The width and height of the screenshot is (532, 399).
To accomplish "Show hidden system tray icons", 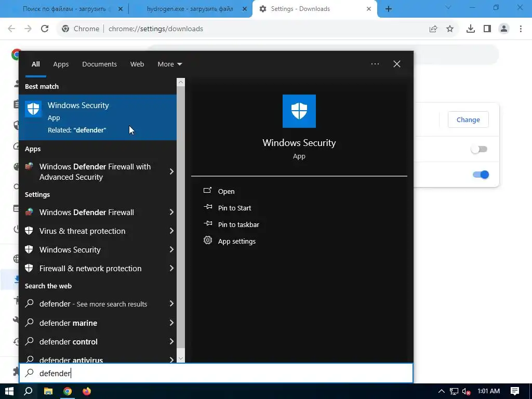I will point(442,391).
